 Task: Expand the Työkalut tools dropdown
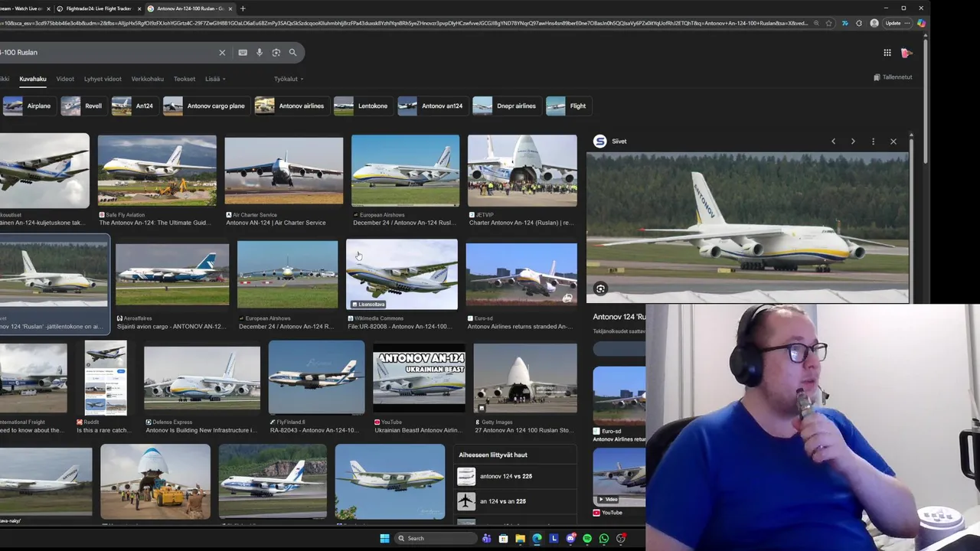[289, 79]
